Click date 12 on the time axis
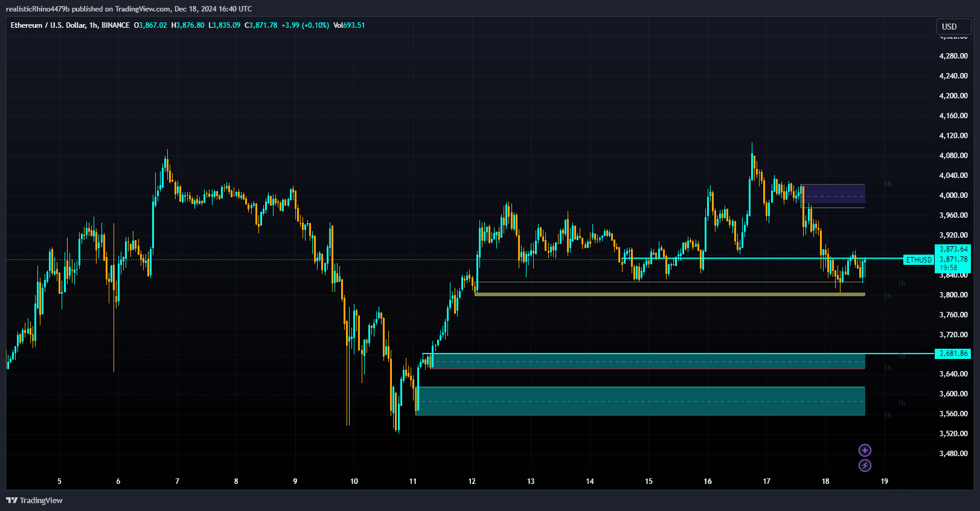 click(x=472, y=481)
